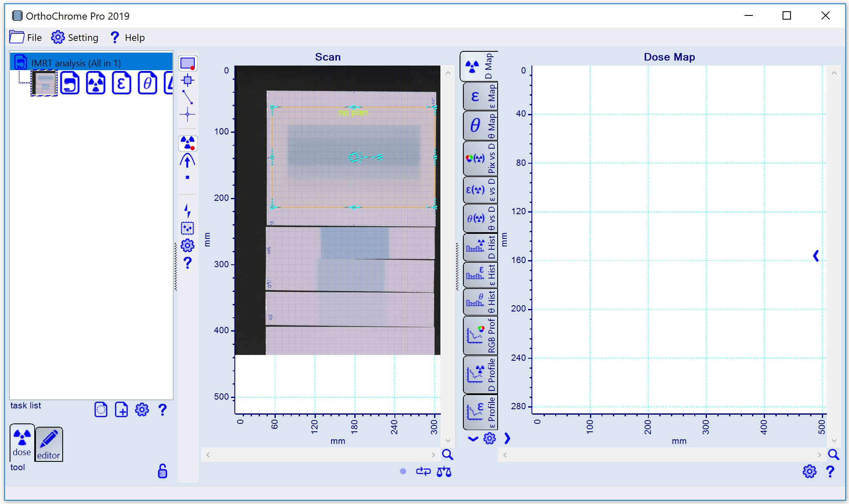Click the balance scale icon under Scan
849x504 pixels.
point(444,472)
